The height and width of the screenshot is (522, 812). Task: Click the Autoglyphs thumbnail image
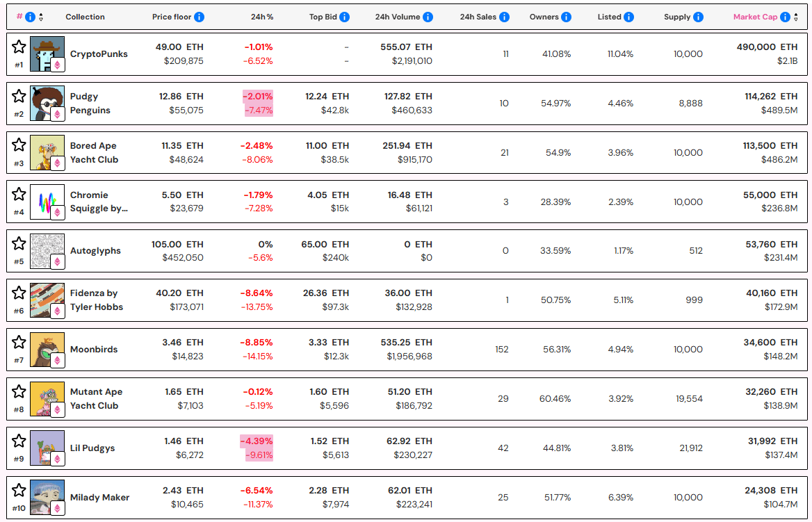(47, 250)
